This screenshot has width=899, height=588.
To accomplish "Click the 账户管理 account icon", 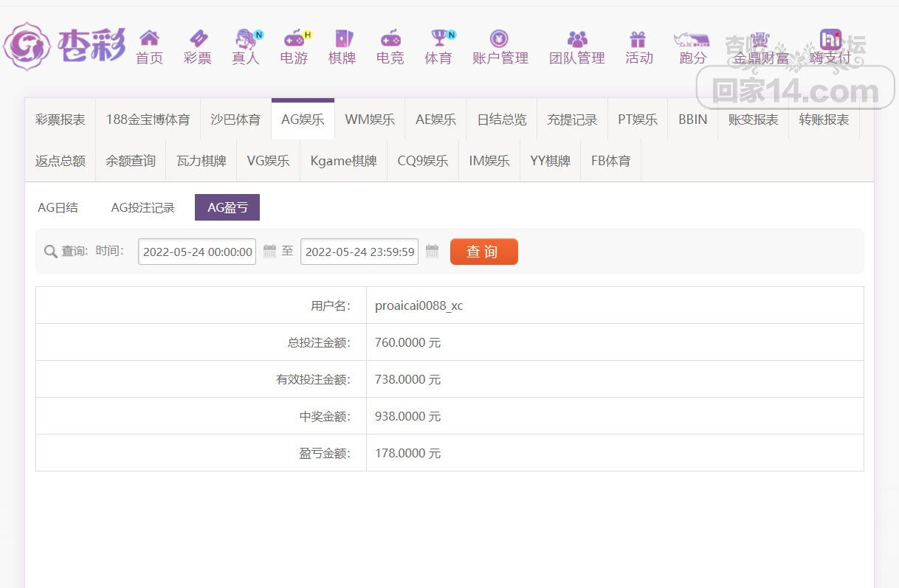I will click(x=500, y=38).
